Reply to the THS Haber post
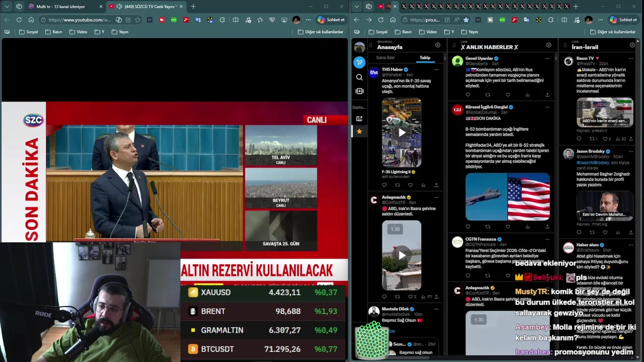 tap(384, 185)
